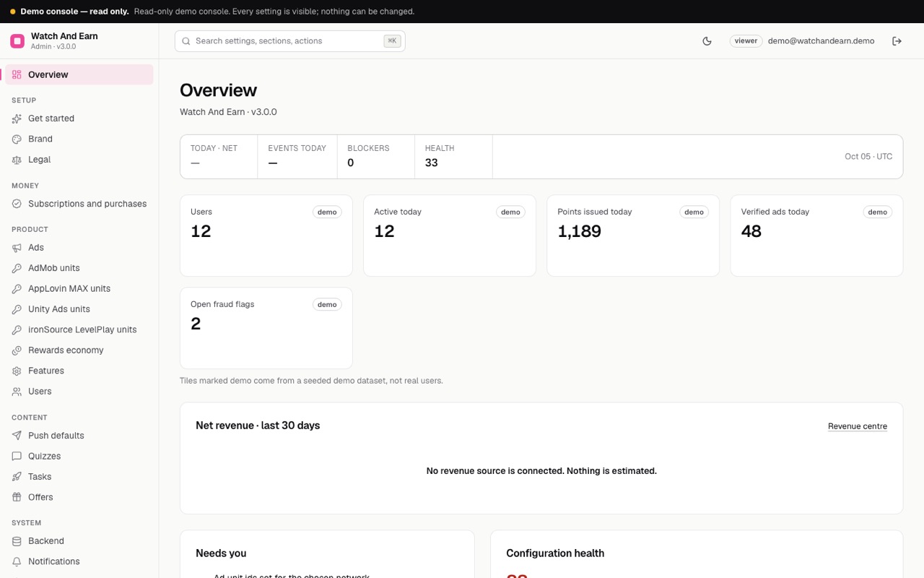Click the Quizzes chat bubble icon
This screenshot has height=578, width=924.
tap(17, 456)
